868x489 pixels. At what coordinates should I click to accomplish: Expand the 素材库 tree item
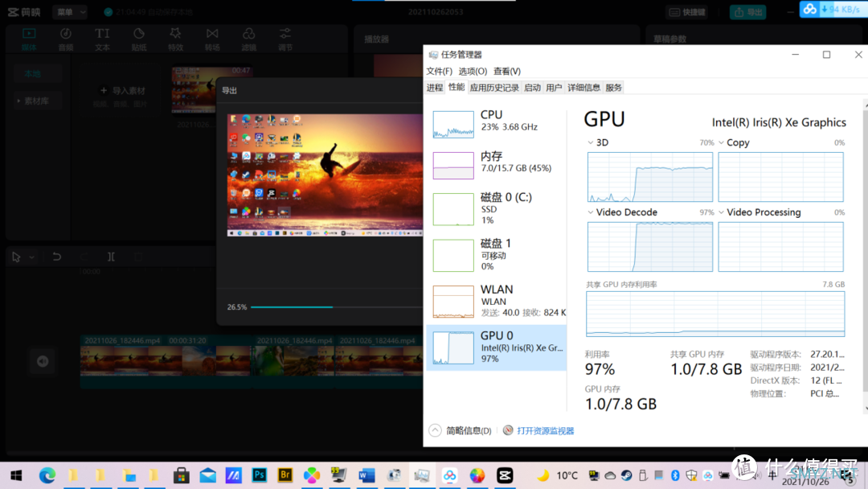pyautogui.click(x=33, y=101)
